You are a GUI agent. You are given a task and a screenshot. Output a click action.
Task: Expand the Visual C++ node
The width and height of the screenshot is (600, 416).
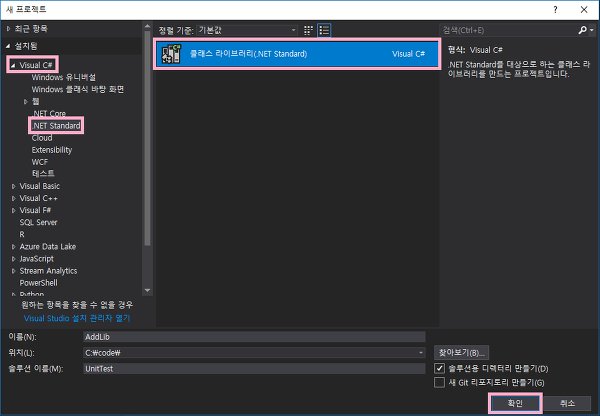[x=13, y=199]
